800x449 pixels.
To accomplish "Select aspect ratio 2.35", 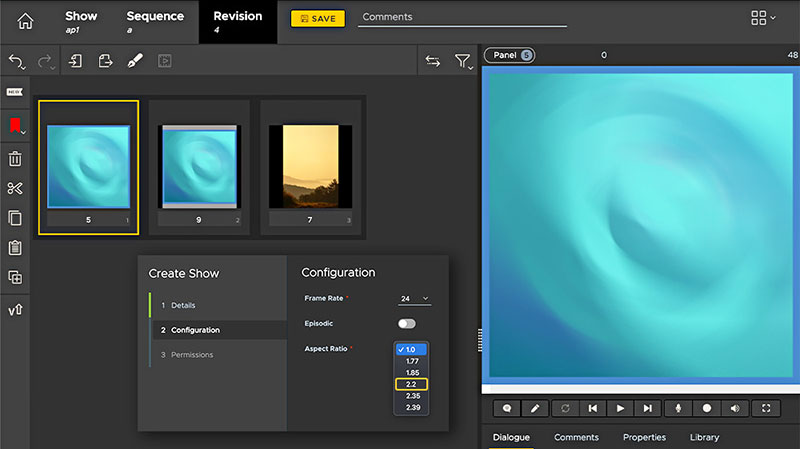I will (x=412, y=396).
